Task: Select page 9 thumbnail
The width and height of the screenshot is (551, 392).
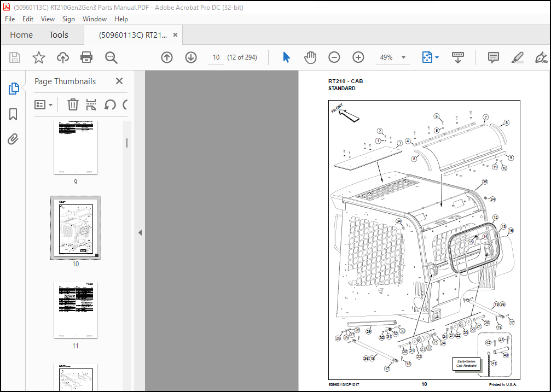Action: 76,148
